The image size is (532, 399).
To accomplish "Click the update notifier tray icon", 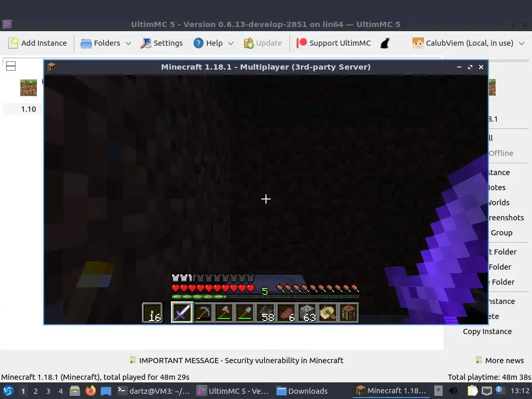I will tap(499, 390).
